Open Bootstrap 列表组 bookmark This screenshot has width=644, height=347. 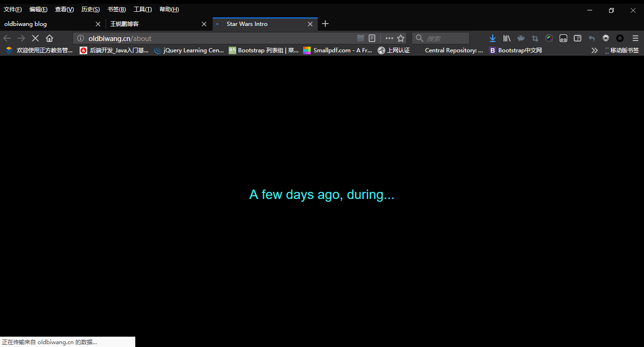(264, 50)
